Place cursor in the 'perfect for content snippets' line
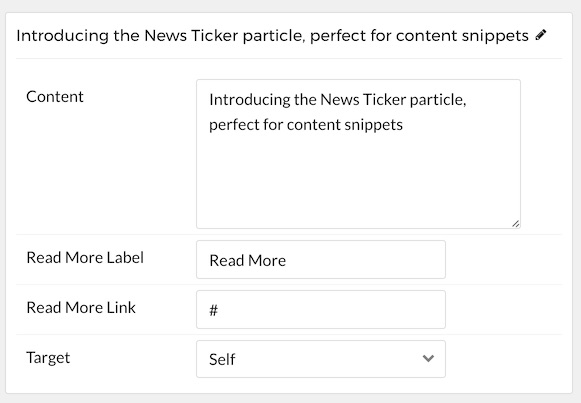 tap(306, 125)
